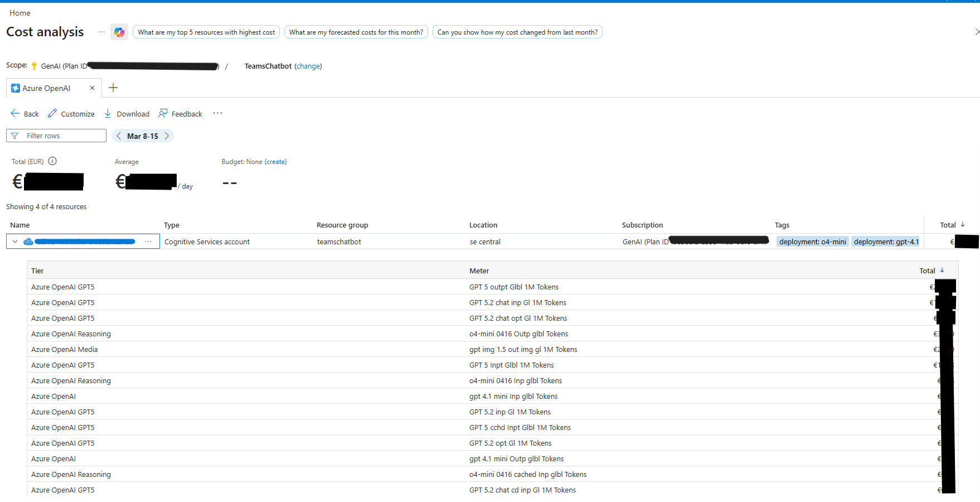Click the deployment: o4-mini tag
Viewport: 980px width, 502px height.
(x=813, y=242)
